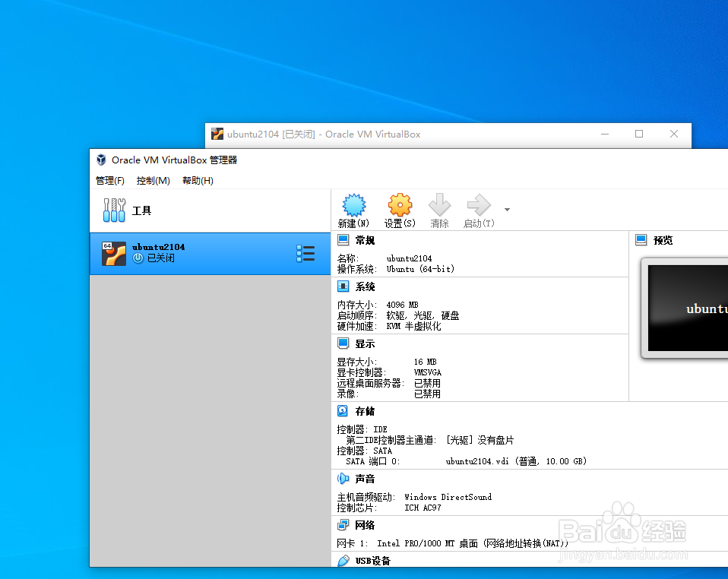The width and height of the screenshot is (728, 579).
Task: Click the Discard (清除) arrow icon
Action: 439,204
